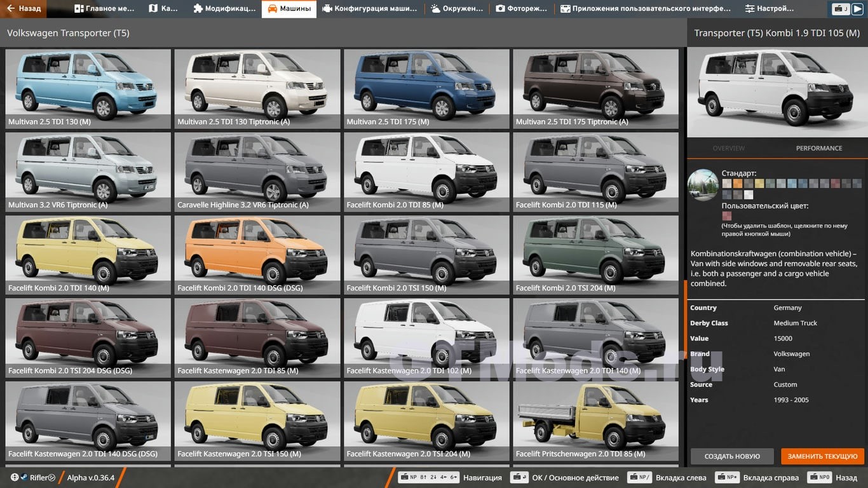Choose the yellow standard color swatch
868x488 pixels.
[x=759, y=183]
